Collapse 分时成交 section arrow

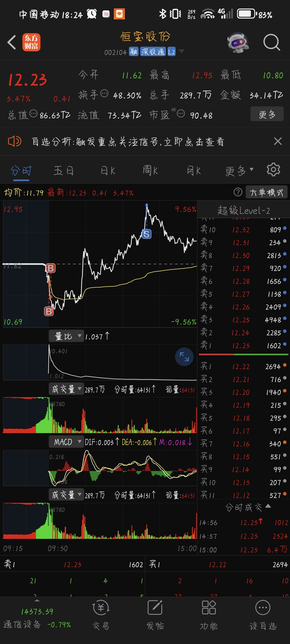click(x=268, y=506)
